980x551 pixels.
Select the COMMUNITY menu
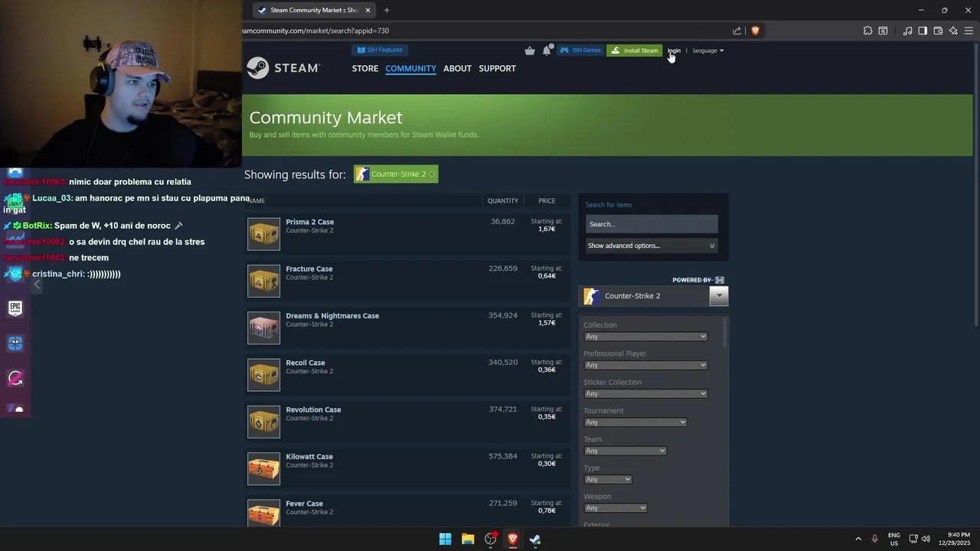pos(410,68)
